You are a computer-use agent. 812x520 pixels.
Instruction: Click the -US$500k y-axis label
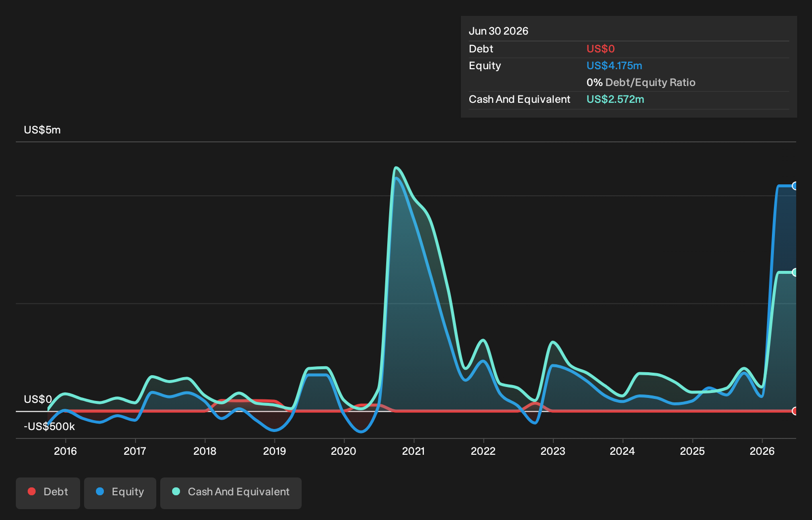(x=49, y=427)
